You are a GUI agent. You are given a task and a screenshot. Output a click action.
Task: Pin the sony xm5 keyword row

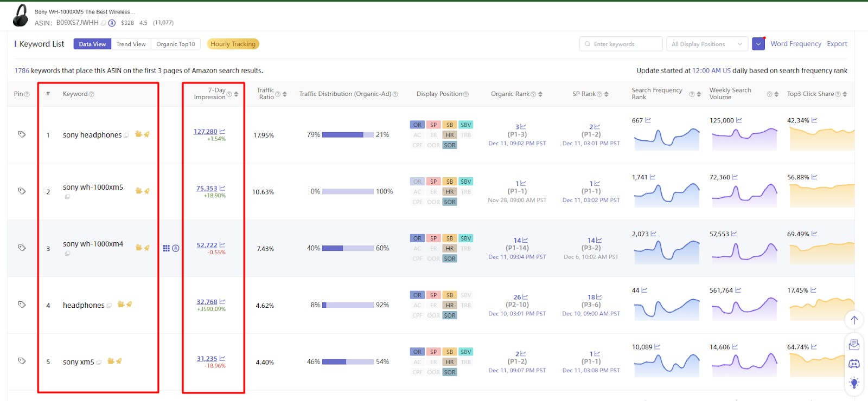pos(22,361)
